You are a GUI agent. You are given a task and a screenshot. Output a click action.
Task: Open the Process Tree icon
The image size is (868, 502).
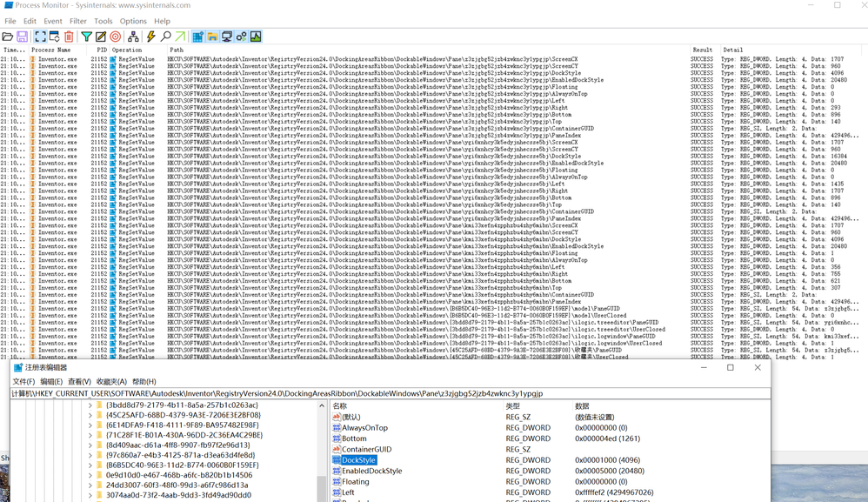(x=133, y=37)
